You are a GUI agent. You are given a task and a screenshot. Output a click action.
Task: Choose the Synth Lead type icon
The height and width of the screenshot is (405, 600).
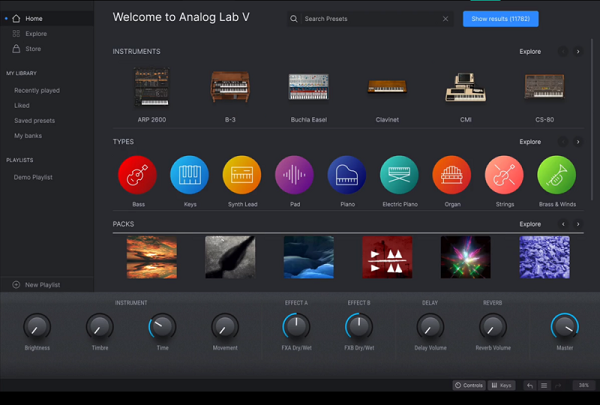pyautogui.click(x=242, y=175)
